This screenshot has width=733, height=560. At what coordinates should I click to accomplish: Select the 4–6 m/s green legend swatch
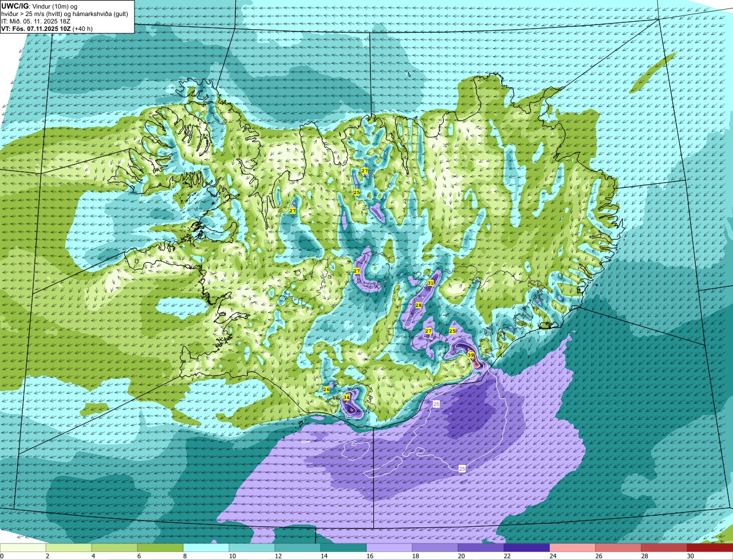[x=115, y=548]
